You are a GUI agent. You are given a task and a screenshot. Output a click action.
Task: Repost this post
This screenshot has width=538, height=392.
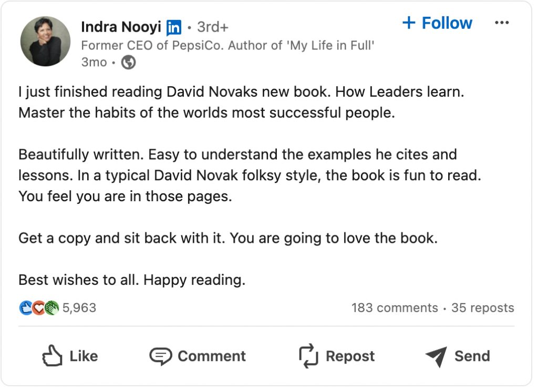tap(336, 356)
